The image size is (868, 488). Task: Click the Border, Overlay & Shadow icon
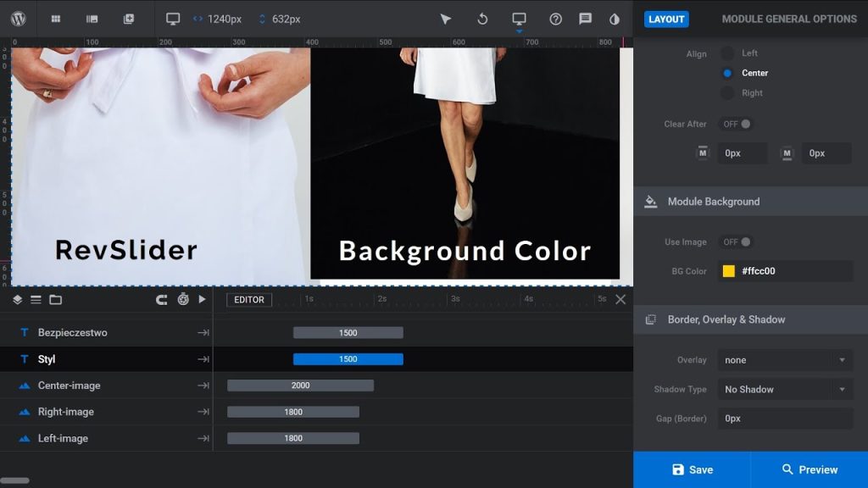point(651,319)
